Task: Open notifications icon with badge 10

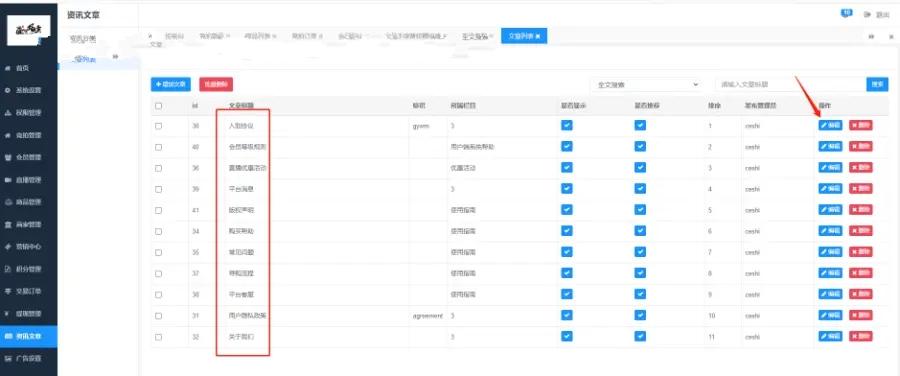Action: click(x=846, y=13)
